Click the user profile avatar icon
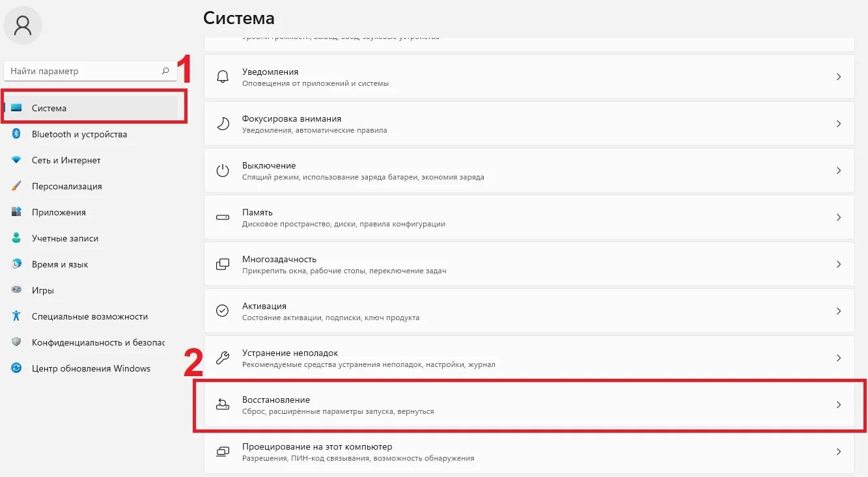The height and width of the screenshot is (477, 868). click(23, 26)
